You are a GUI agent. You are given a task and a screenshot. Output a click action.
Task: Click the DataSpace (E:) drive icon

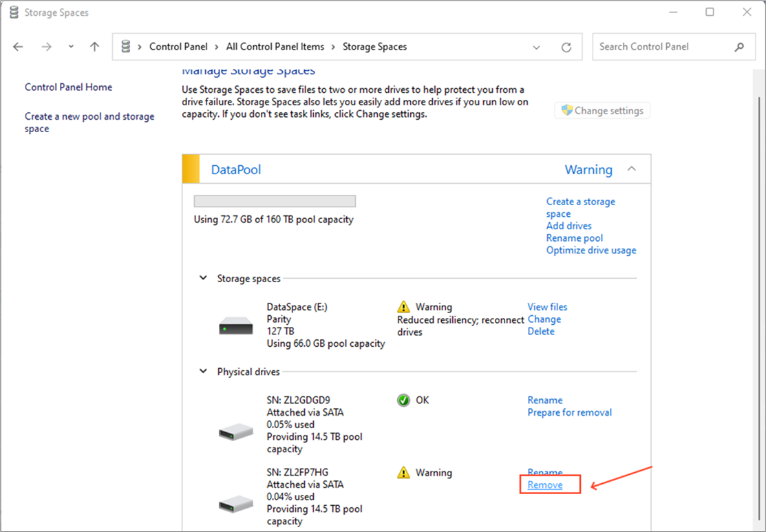pyautogui.click(x=236, y=326)
